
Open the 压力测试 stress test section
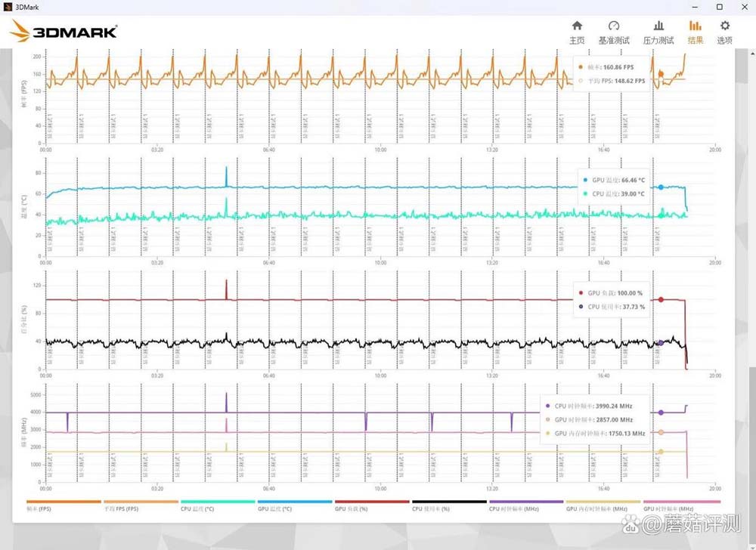[658, 32]
